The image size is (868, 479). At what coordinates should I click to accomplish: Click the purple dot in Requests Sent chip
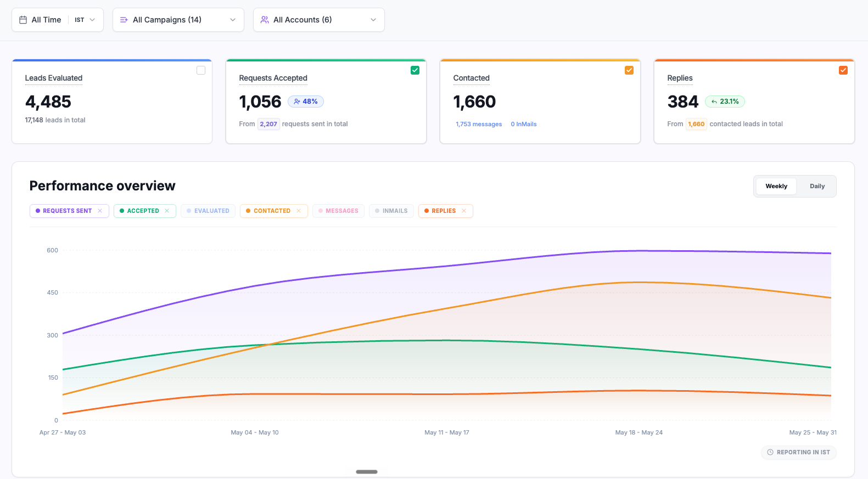[x=38, y=211]
